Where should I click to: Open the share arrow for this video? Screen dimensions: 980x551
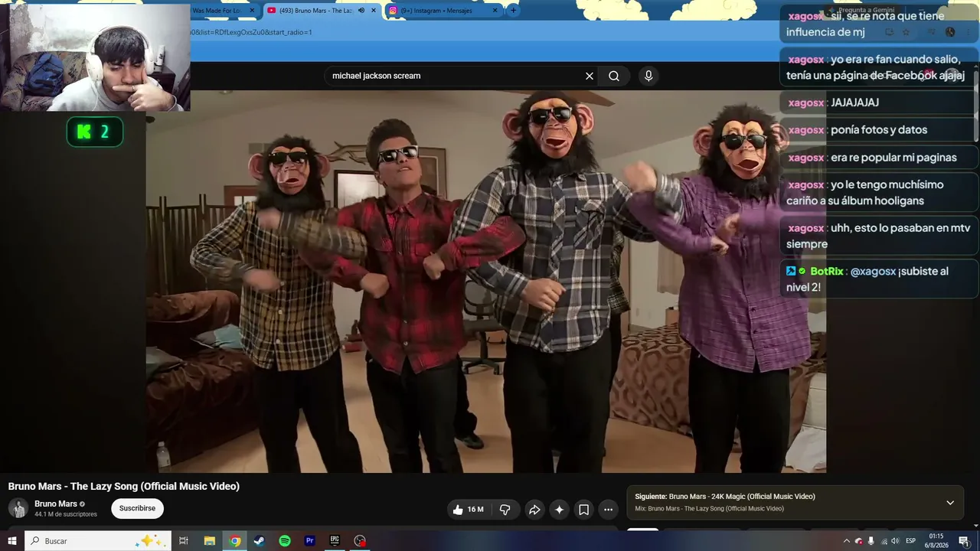point(534,509)
